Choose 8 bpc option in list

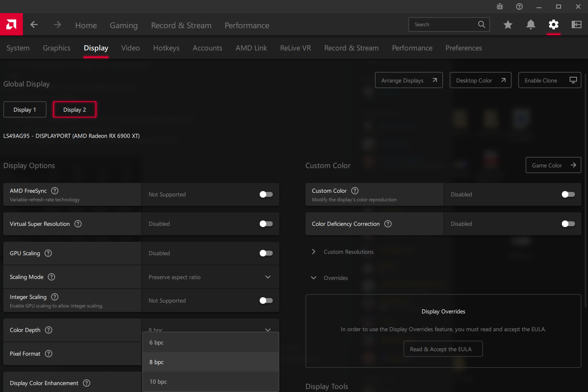click(211, 362)
